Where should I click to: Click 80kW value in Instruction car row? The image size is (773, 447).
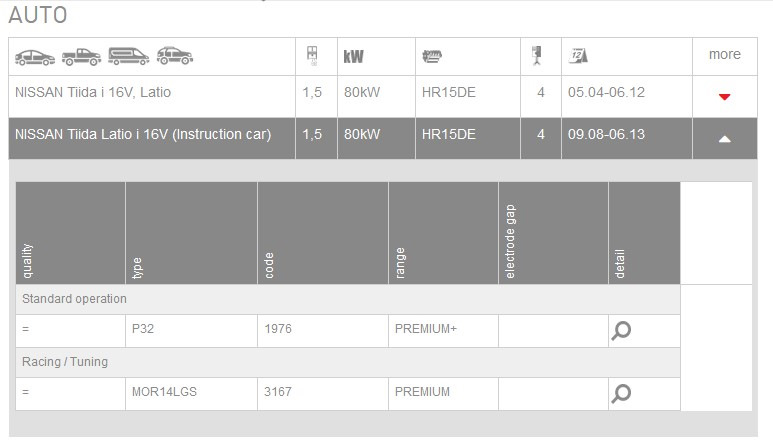point(362,134)
